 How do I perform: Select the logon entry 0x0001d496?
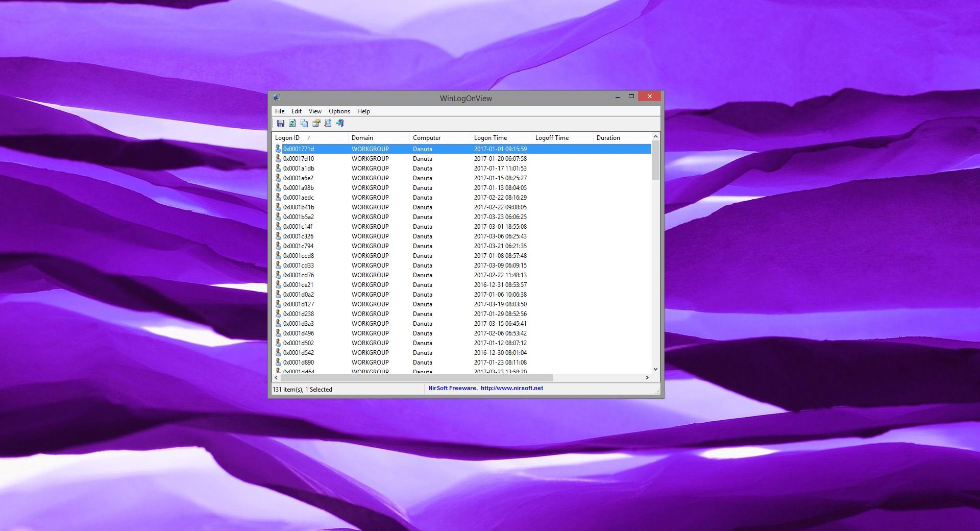(x=299, y=333)
